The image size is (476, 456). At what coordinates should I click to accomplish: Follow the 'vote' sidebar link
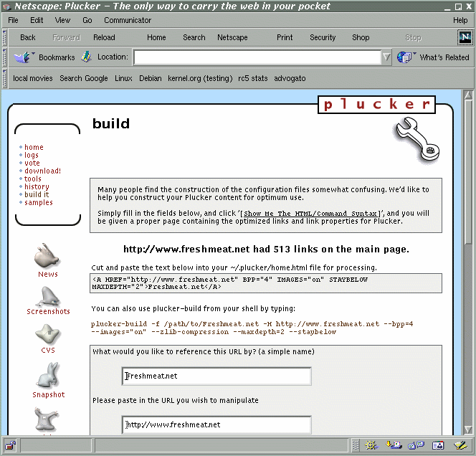coord(32,163)
